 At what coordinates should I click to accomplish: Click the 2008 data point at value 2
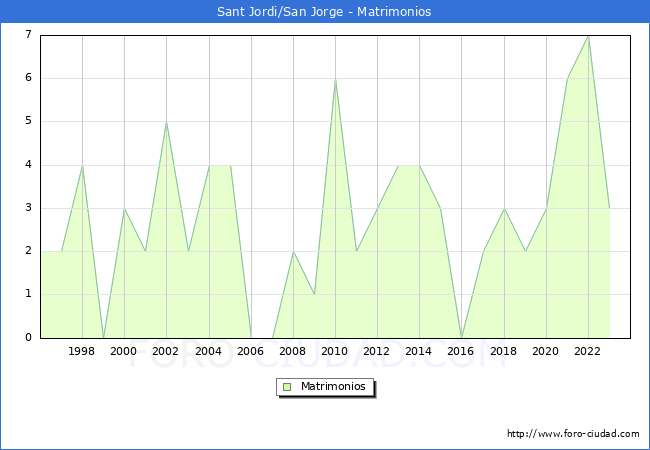[293, 251]
